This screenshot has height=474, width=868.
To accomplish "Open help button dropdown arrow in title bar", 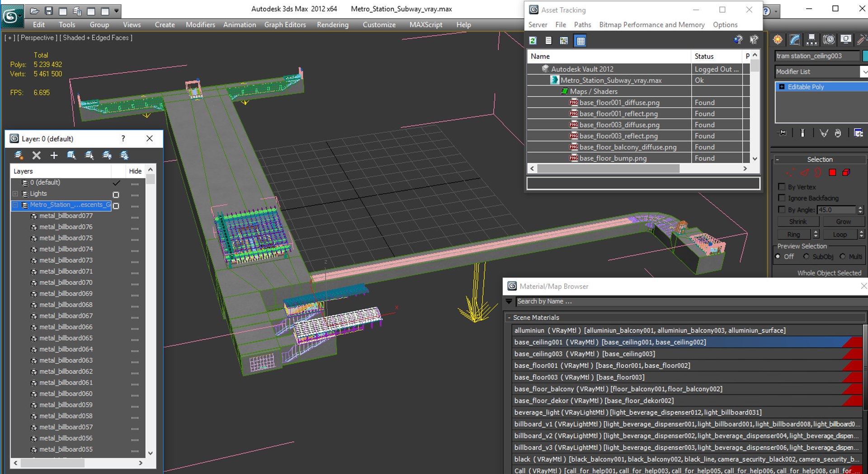I will (776, 11).
